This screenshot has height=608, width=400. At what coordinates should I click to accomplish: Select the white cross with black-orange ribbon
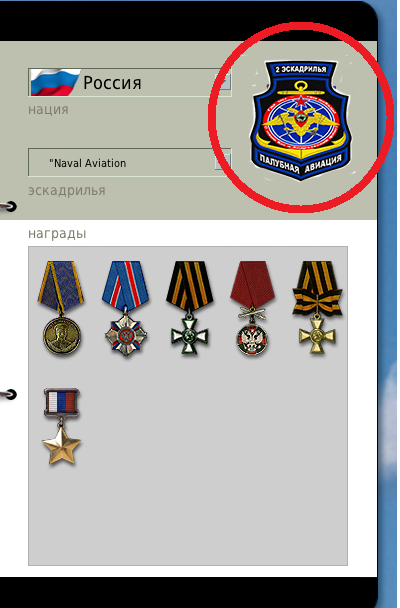tap(189, 308)
